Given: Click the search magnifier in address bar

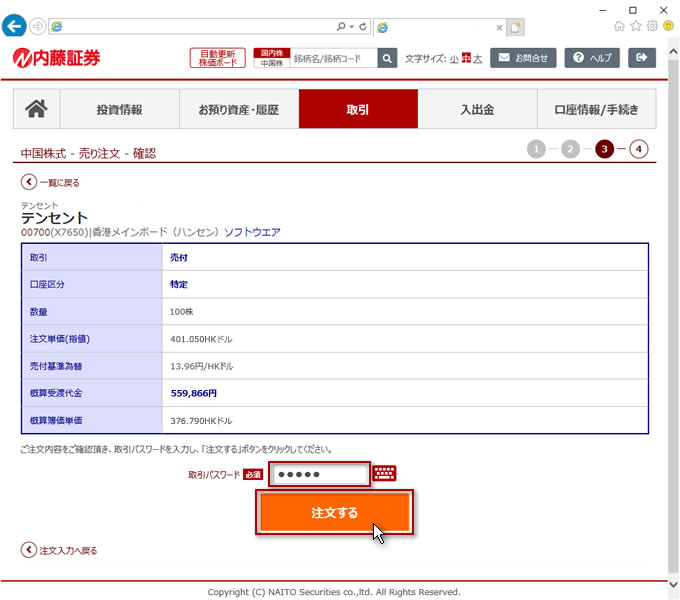Looking at the screenshot, I should point(341,27).
